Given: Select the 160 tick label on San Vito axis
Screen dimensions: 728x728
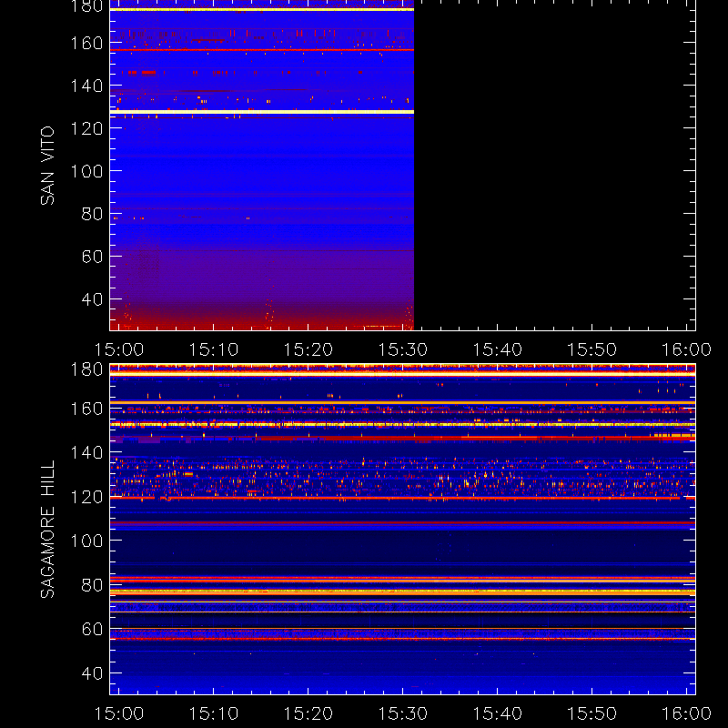Looking at the screenshot, I should tap(86, 43).
